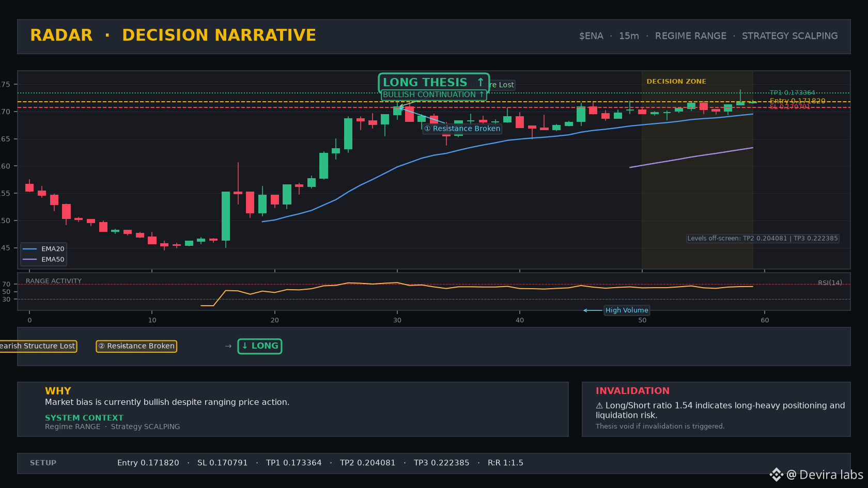Click the EMA50 purple line swatch in legend
868x488 pixels.
point(30,260)
